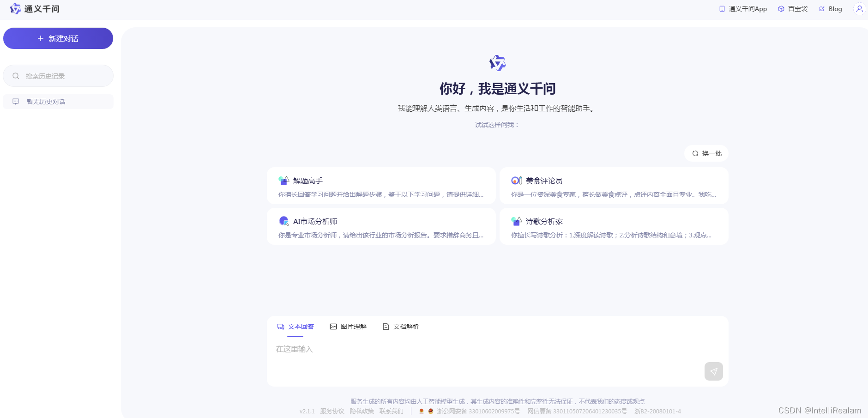Select the 暂无历史对话 entry
The height and width of the screenshot is (418, 868).
point(58,102)
